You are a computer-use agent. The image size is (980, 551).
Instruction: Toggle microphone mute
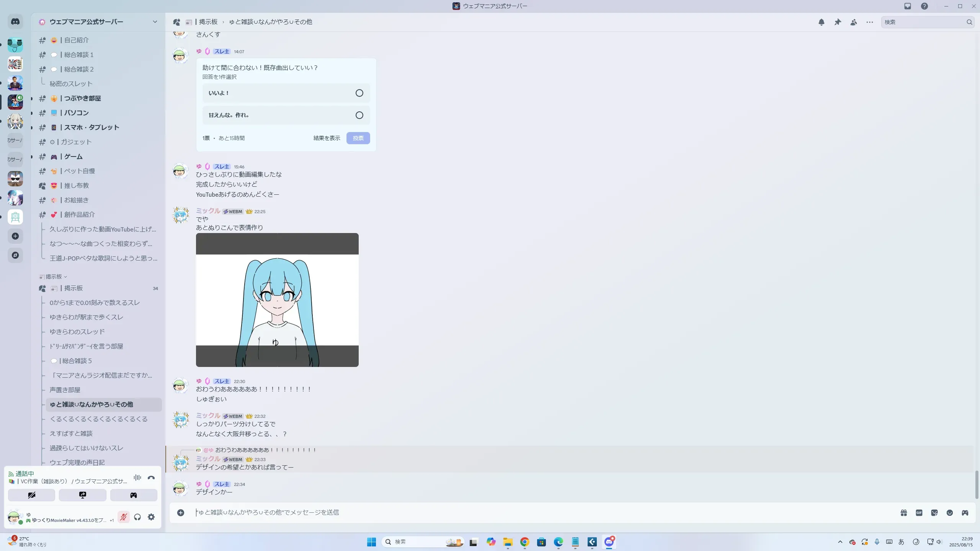pos(123,517)
